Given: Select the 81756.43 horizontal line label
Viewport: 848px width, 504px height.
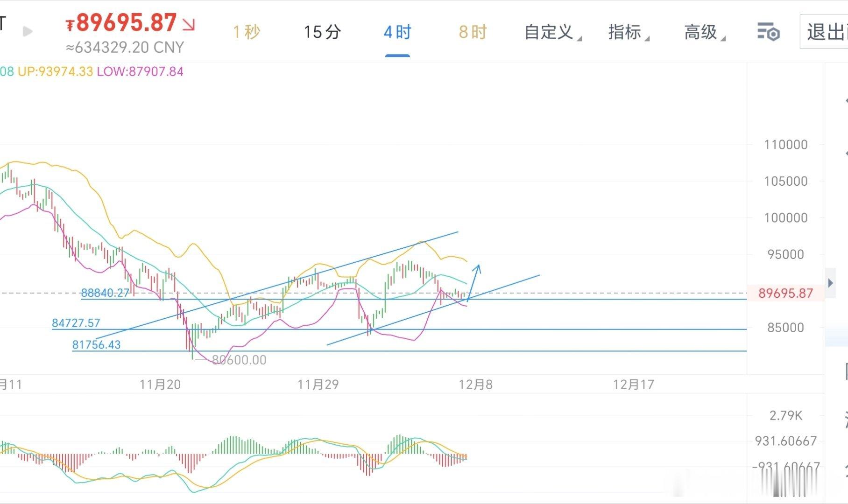Looking at the screenshot, I should point(96,345).
